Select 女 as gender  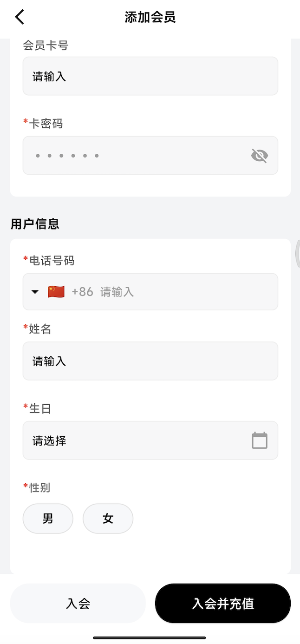pos(108,519)
